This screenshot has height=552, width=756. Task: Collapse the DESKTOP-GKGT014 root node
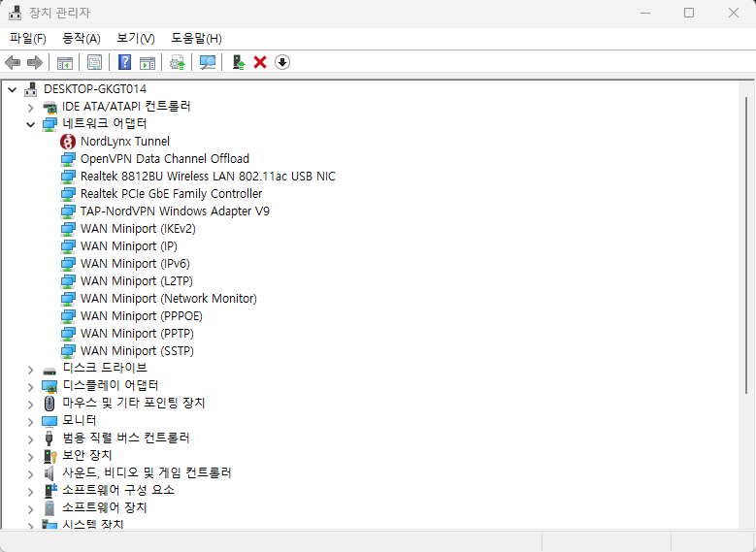pyautogui.click(x=13, y=89)
